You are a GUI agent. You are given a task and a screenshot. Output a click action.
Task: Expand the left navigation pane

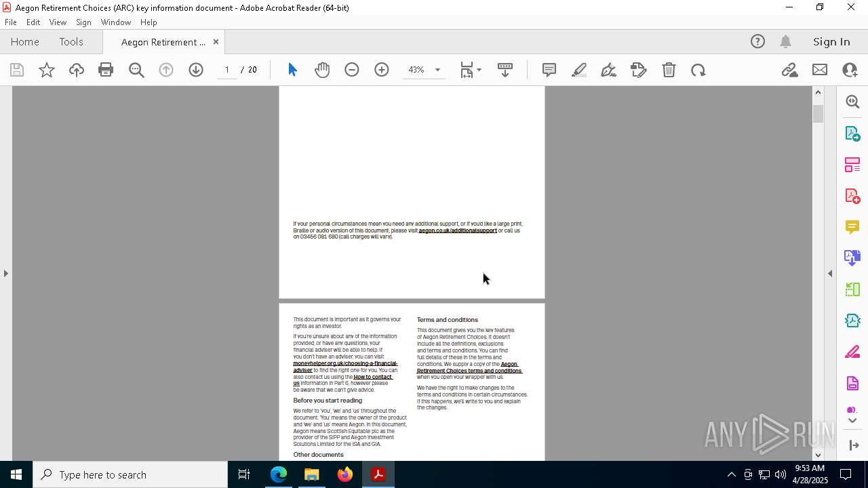click(x=6, y=273)
